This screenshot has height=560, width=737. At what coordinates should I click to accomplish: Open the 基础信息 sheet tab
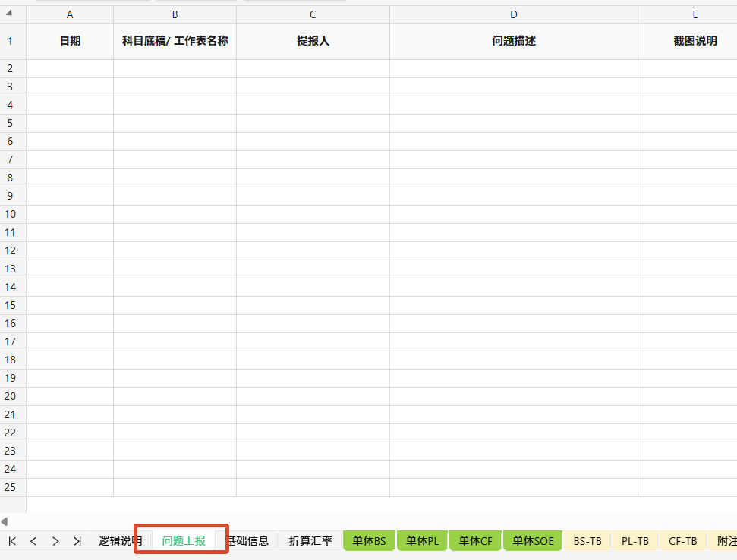pos(247,541)
